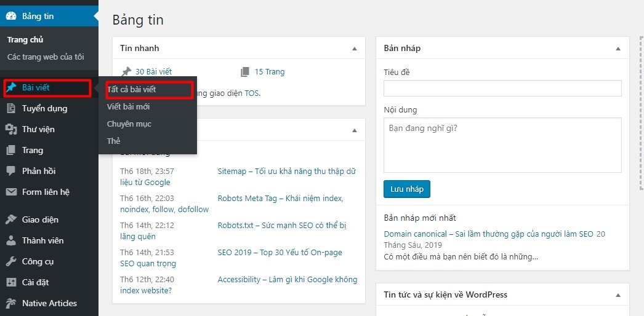Screen dimensions: 644x316
Task: Go to Các trang web của tôi
Action: 46,57
